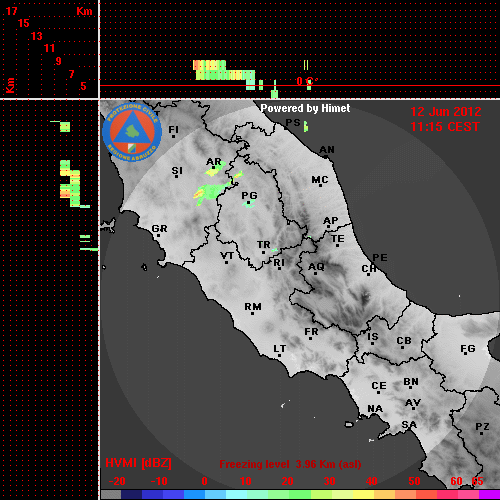
Task: Click the IS city label
Action: 373,337
